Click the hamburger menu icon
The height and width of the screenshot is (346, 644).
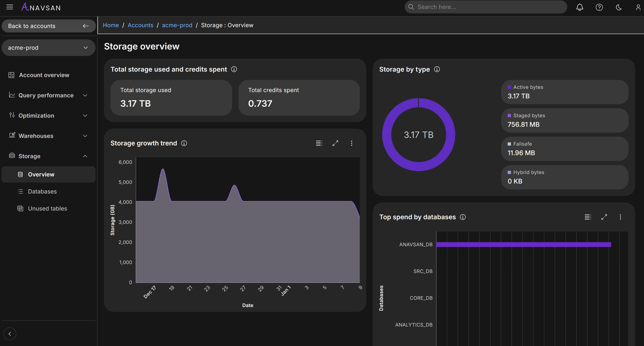point(10,7)
